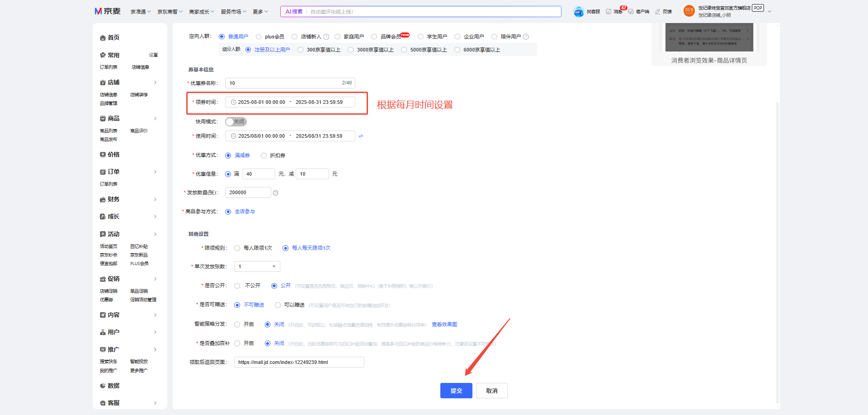Expand the 活动 sidebar section
This screenshot has height=415, width=868.
tap(155, 234)
